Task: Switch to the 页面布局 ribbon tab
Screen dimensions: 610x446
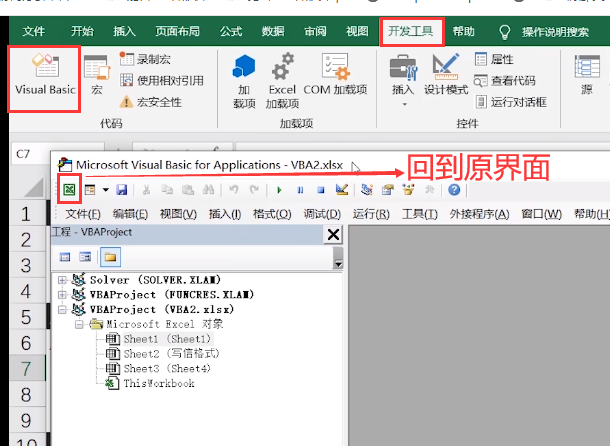Action: pos(177,31)
